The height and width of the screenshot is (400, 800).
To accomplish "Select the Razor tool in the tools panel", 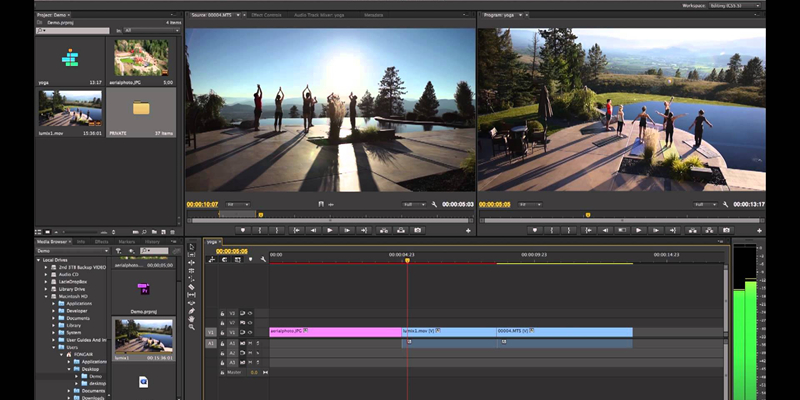I will 192,287.
